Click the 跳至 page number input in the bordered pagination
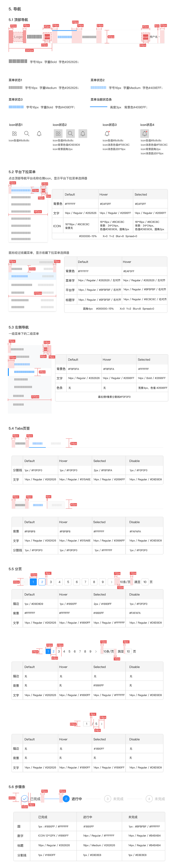173x868 pixels. click(145, 582)
